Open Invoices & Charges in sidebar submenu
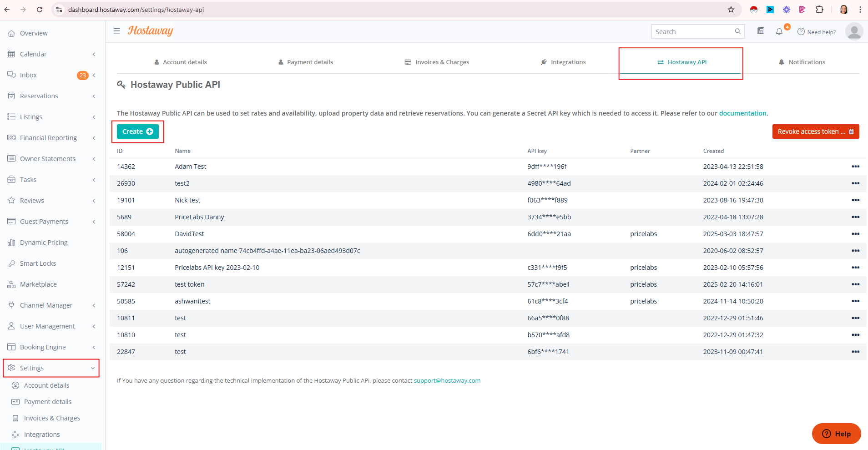 [x=52, y=418]
